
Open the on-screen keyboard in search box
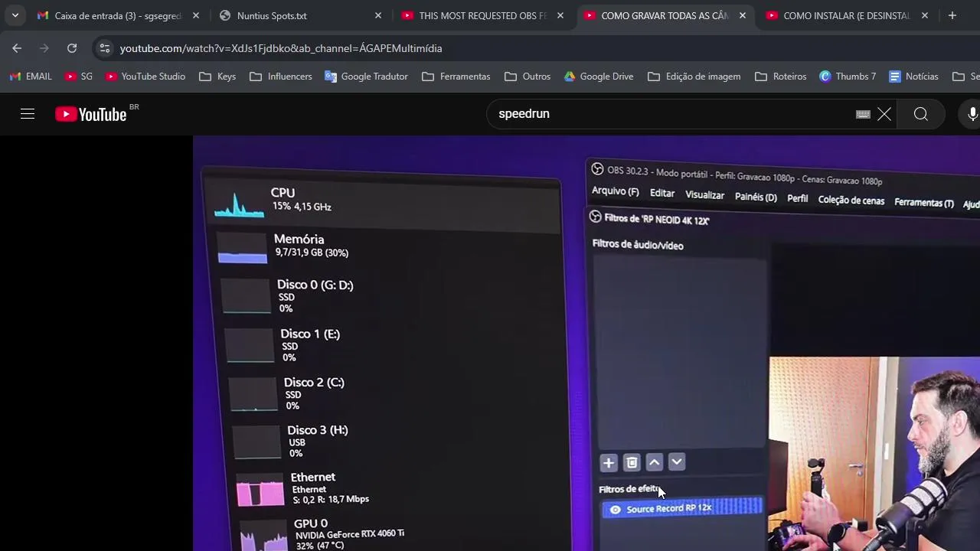click(863, 114)
